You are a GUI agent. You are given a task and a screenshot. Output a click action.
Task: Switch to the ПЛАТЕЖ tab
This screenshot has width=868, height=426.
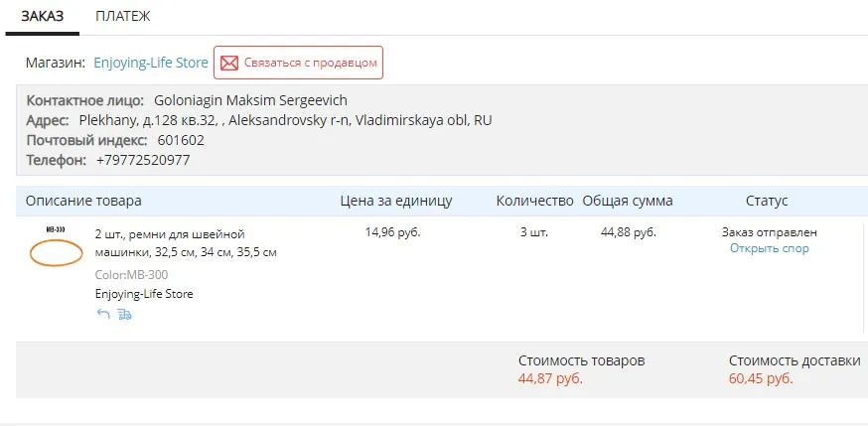point(123,16)
